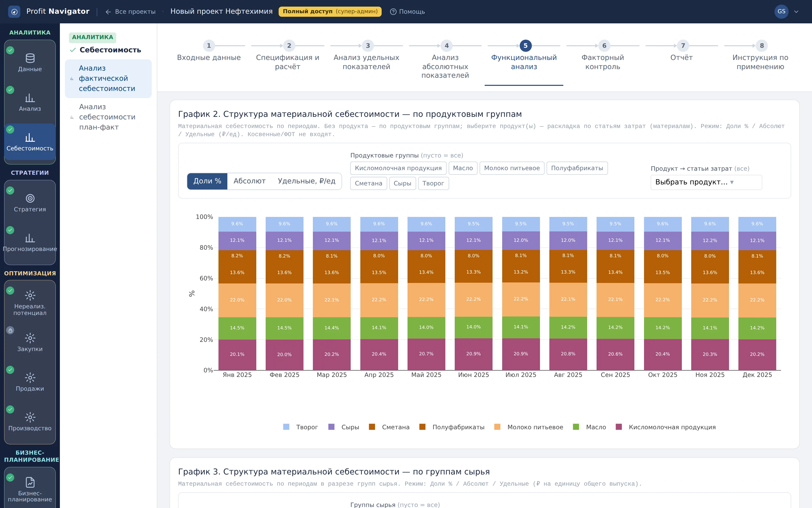Toggle Кисломолочная продукция group chip

(x=398, y=168)
